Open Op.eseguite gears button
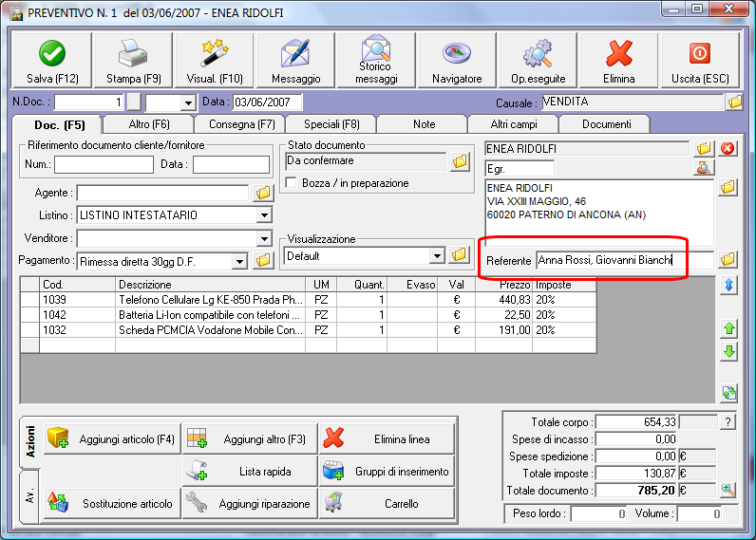Screen dimensions: 756x540 coord(539,61)
